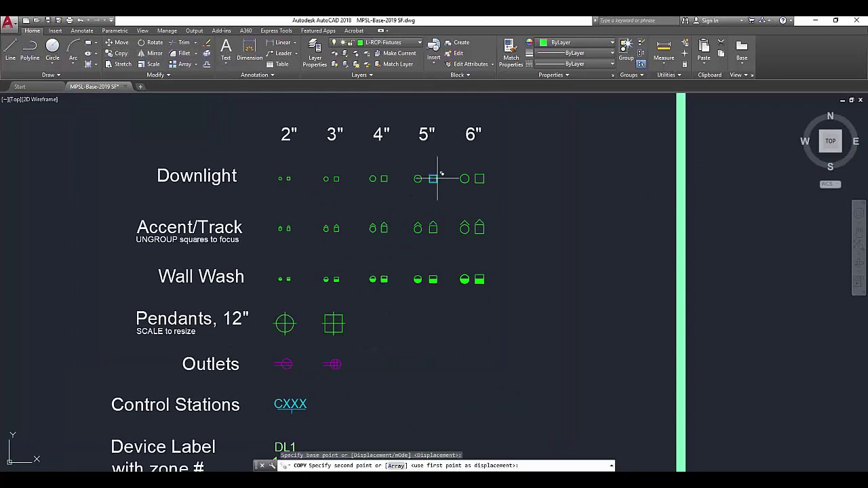Activate the Scale command
The image size is (868, 488).
point(149,64)
